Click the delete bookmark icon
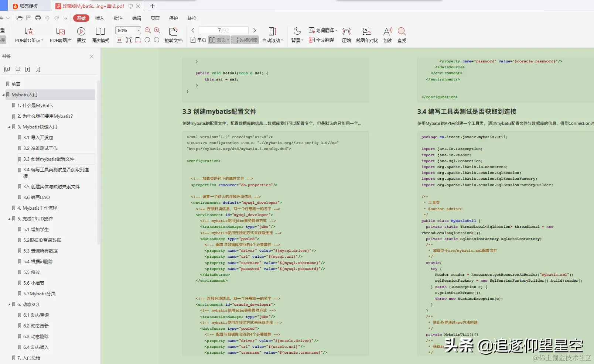This screenshot has width=594, height=364. (x=38, y=69)
